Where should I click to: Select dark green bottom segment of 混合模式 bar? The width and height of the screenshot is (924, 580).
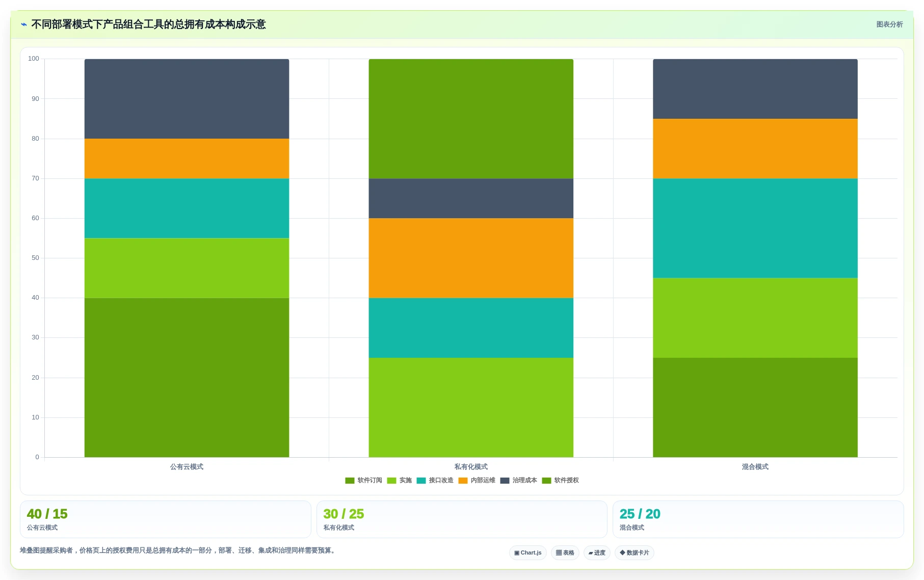755,407
